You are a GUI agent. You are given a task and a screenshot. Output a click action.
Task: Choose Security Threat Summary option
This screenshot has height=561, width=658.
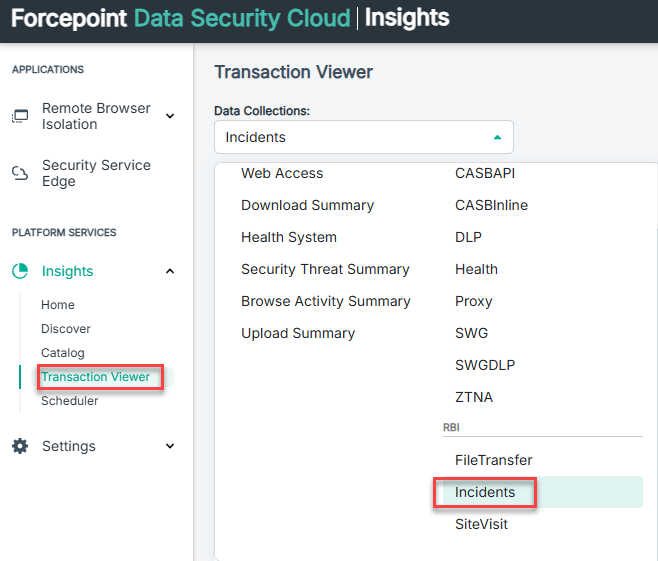(x=325, y=269)
